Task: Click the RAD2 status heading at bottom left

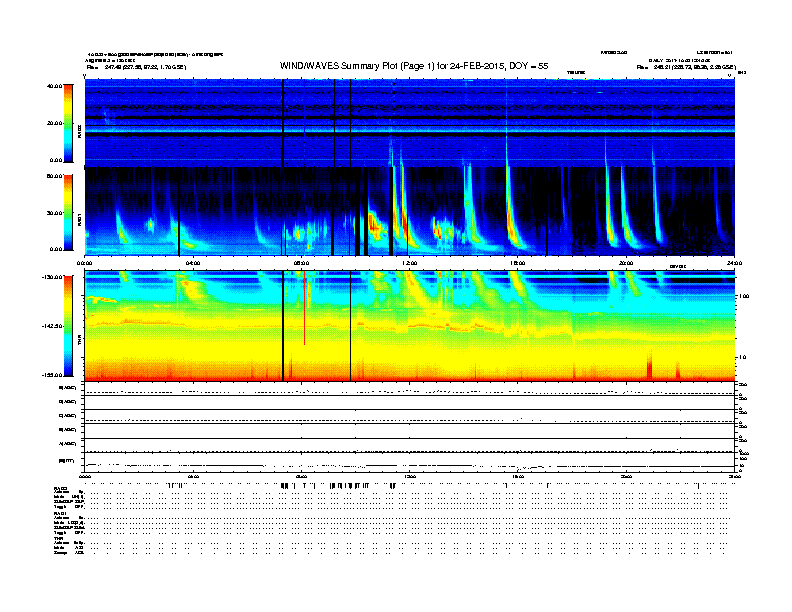Action: pyautogui.click(x=60, y=489)
